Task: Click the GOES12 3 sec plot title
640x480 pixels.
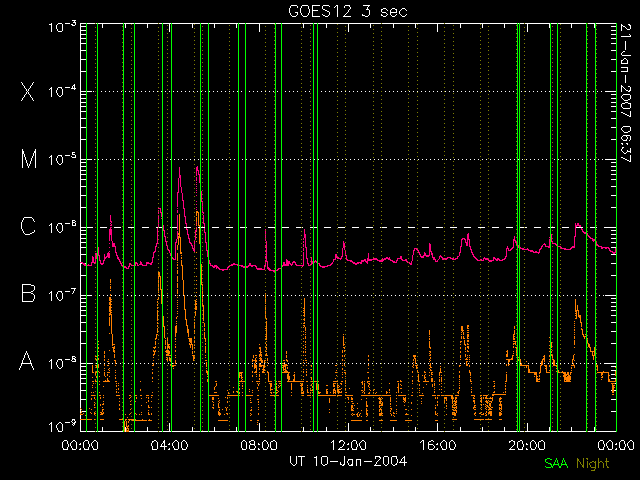Action: click(x=348, y=11)
